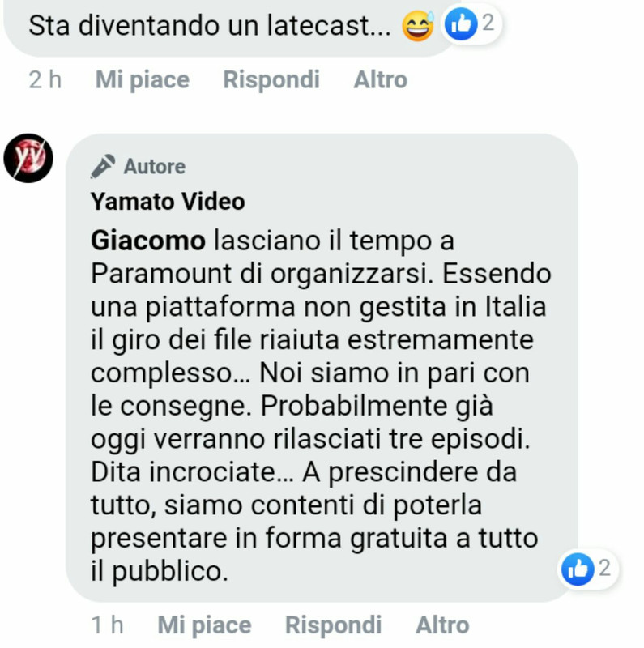644x648 pixels.
Task: View the reaction count 2 on the latecast comment
Action: coord(488,23)
